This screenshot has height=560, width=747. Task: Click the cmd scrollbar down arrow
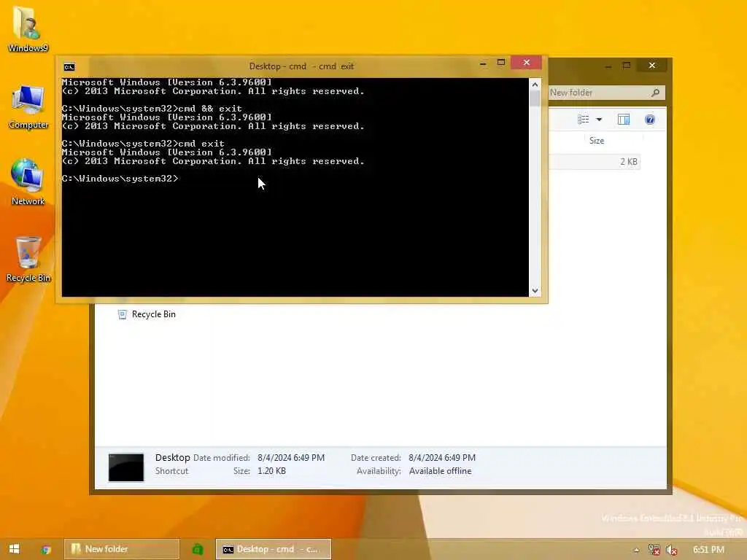point(535,290)
